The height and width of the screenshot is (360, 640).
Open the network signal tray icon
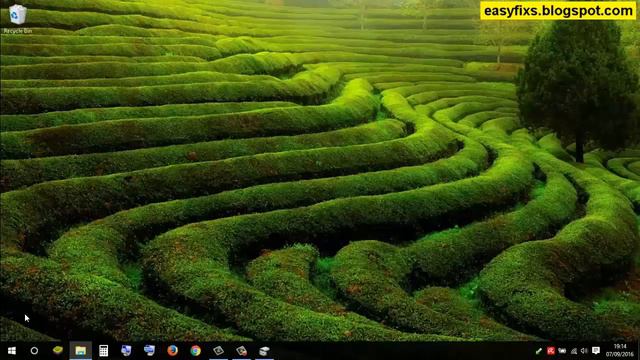pyautogui.click(x=574, y=351)
